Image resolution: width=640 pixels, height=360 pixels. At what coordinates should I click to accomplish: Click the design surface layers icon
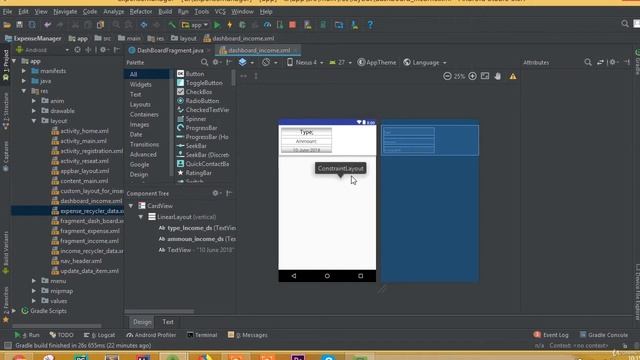(x=242, y=62)
